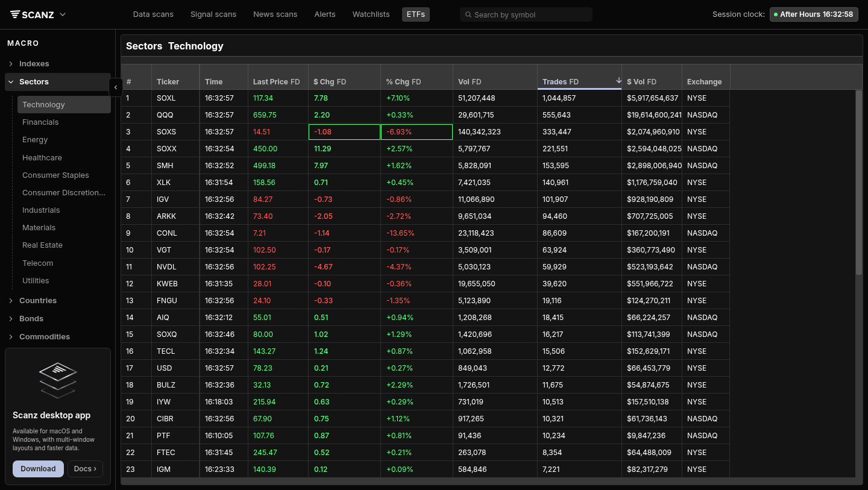Select the Energy sector
The image size is (868, 490).
point(64,140)
